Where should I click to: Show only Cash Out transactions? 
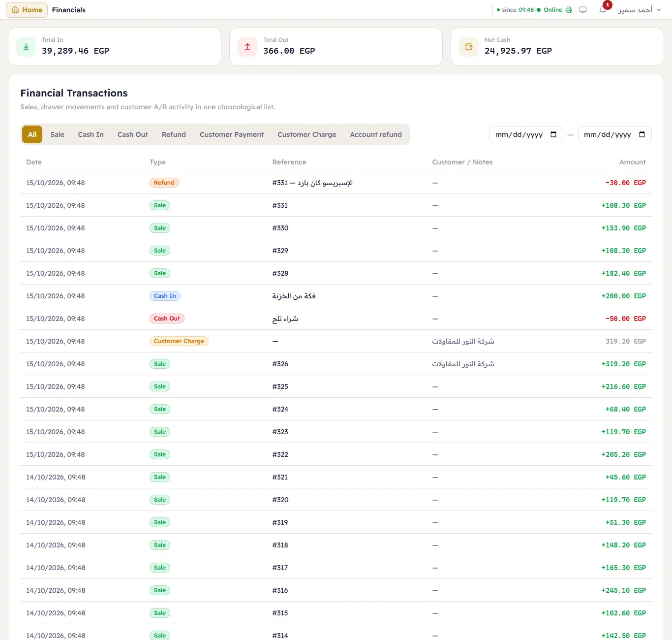point(132,134)
